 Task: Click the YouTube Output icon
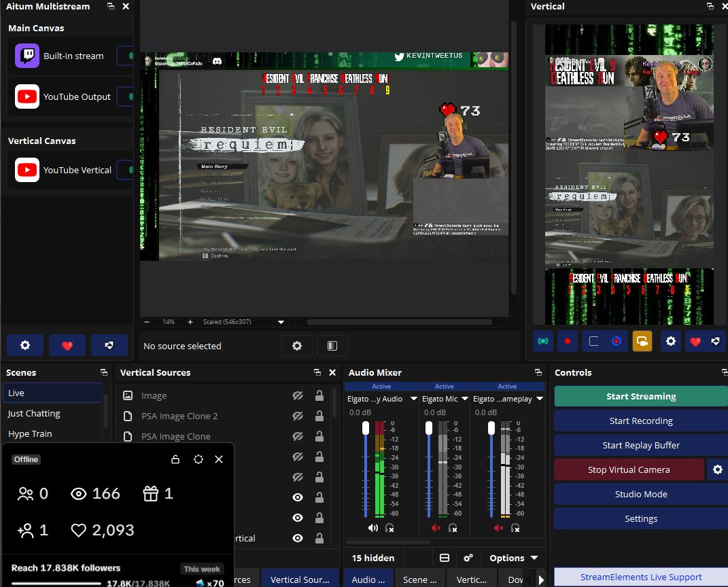tap(27, 96)
